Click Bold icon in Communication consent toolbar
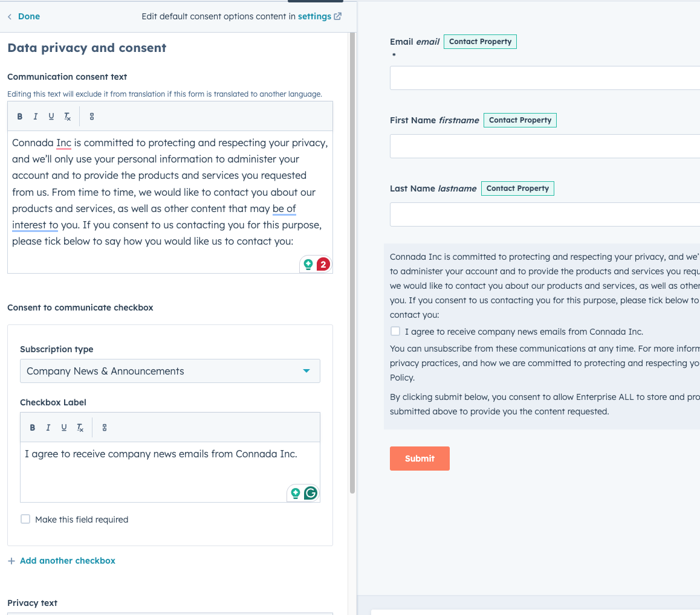The image size is (700, 615). [20, 117]
